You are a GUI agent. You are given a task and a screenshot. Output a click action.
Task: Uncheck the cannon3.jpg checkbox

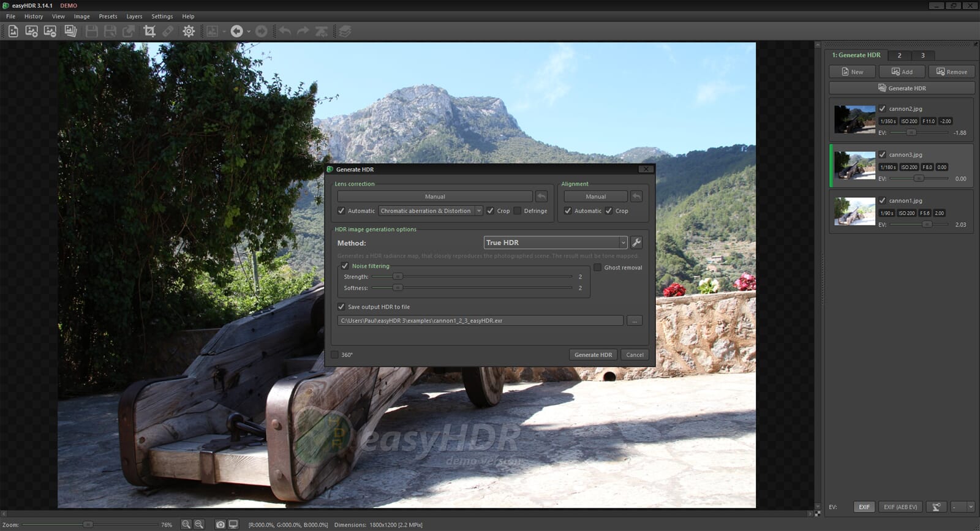point(882,154)
